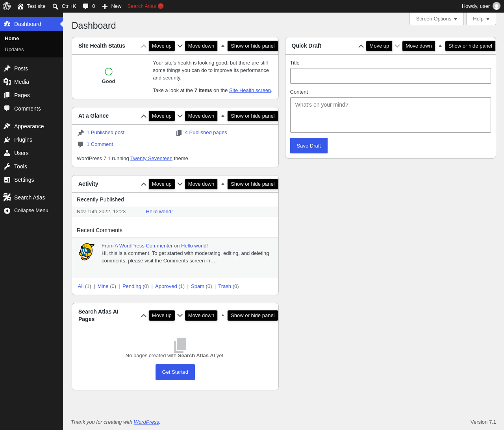Click the Collapse Menu arrow icon

point(7,211)
